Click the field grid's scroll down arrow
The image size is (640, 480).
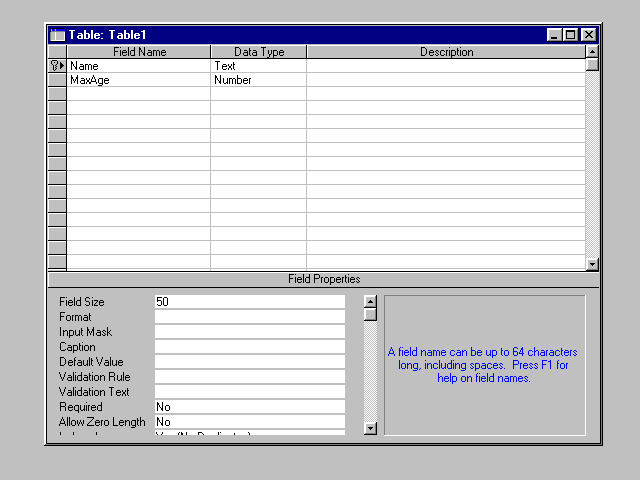tap(592, 264)
